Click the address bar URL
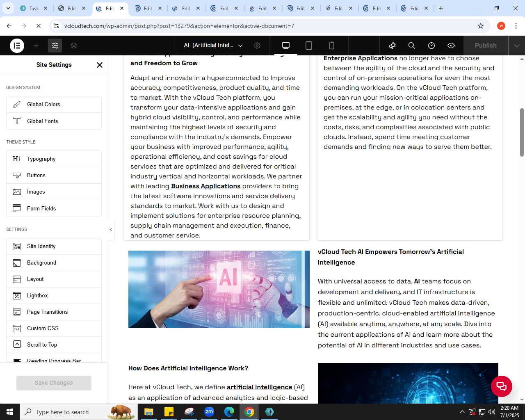Screen dimensions: 525x420 click(179, 26)
